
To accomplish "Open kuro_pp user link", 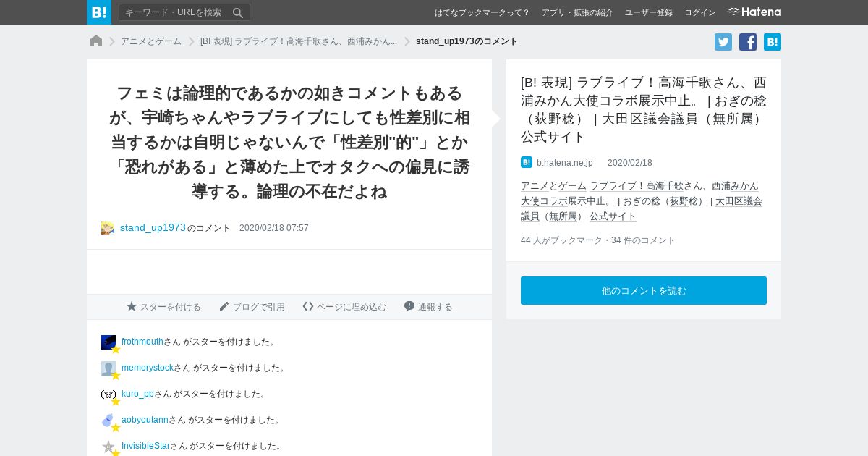I will (x=137, y=394).
